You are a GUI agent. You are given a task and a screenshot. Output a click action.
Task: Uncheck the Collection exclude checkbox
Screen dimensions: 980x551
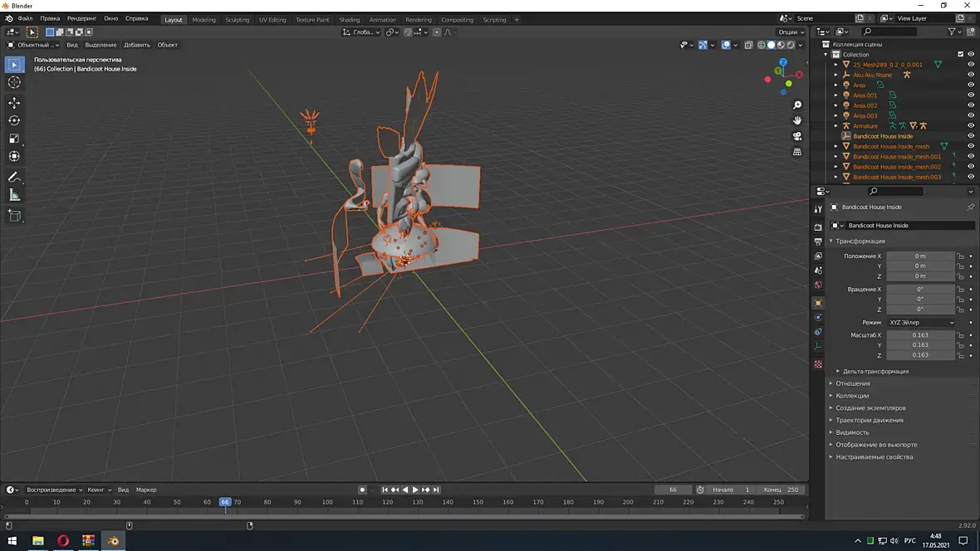click(x=960, y=54)
